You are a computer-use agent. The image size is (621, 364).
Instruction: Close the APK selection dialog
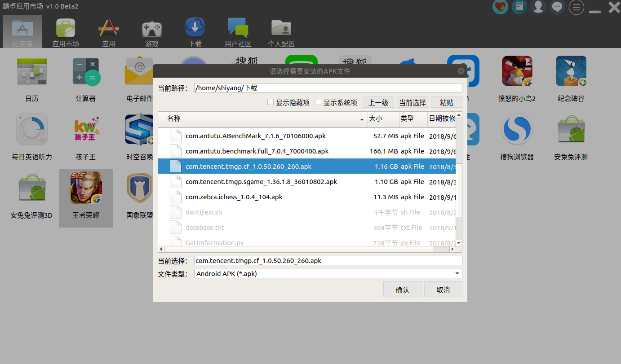pos(461,71)
